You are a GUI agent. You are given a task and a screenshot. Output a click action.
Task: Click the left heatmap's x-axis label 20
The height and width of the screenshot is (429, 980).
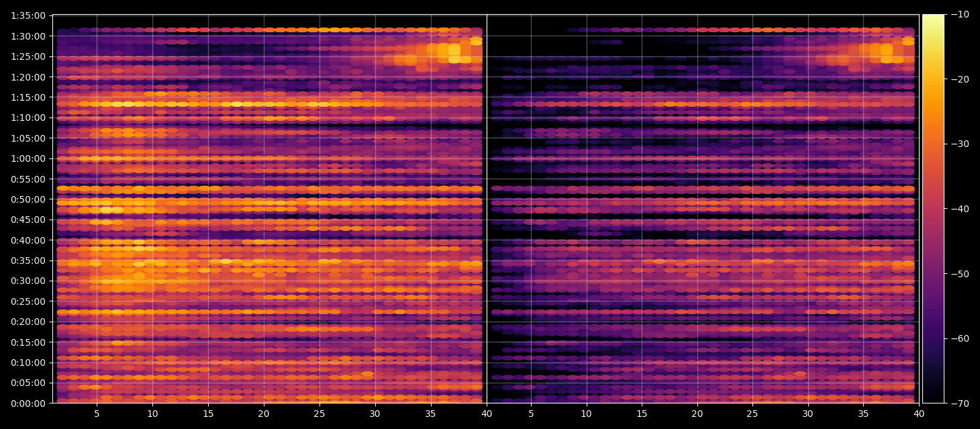click(x=264, y=414)
